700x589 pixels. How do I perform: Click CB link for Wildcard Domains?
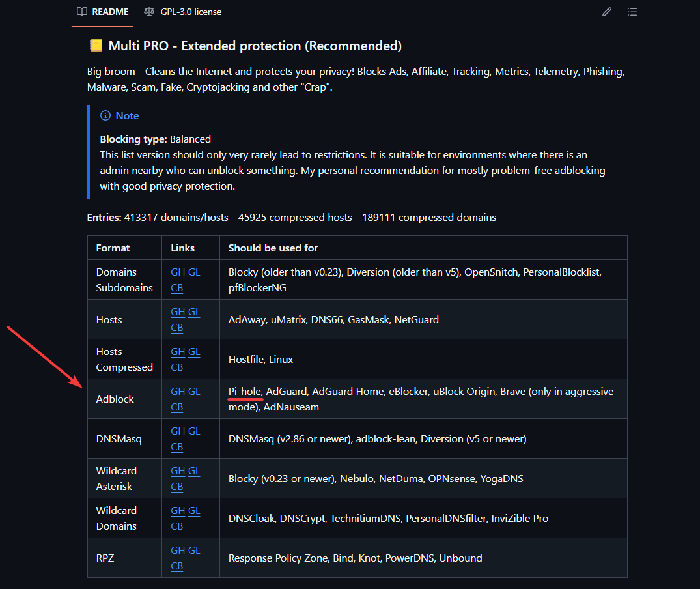tap(177, 526)
